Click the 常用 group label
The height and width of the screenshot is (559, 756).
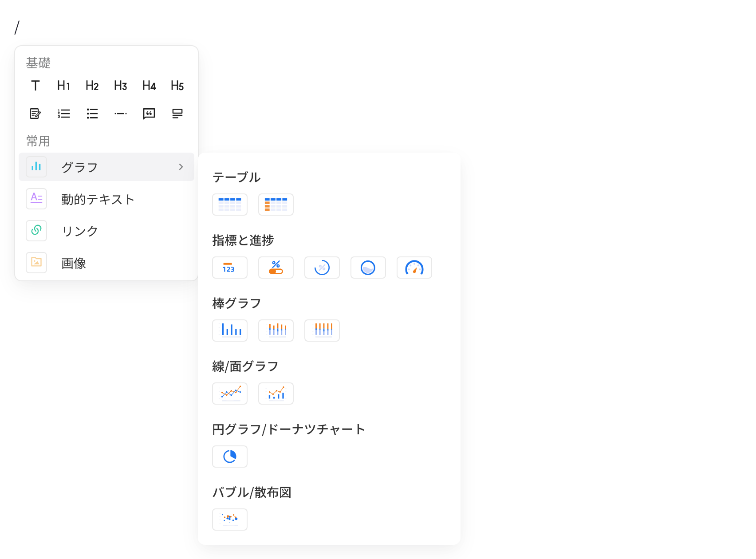(x=38, y=141)
